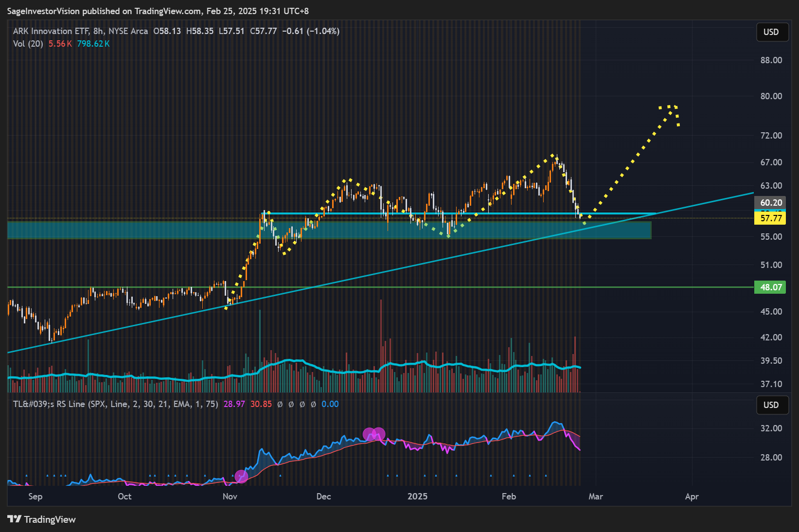The image size is (799, 532).
Task: Click the RS Line value 0.00
Action: point(330,404)
